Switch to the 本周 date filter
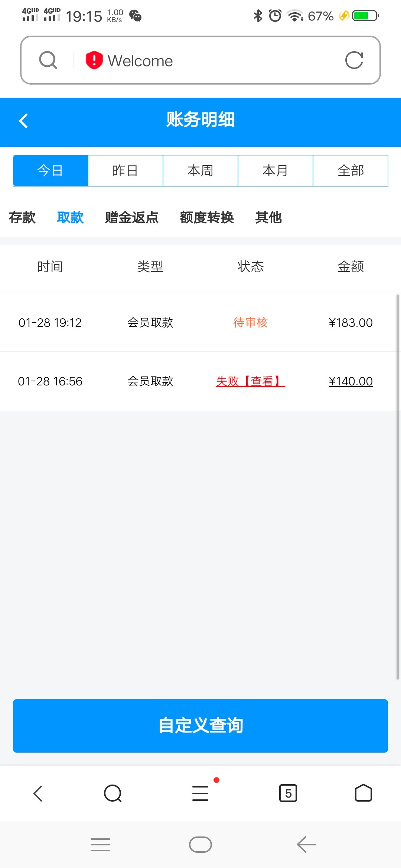The width and height of the screenshot is (401, 868). click(x=200, y=171)
